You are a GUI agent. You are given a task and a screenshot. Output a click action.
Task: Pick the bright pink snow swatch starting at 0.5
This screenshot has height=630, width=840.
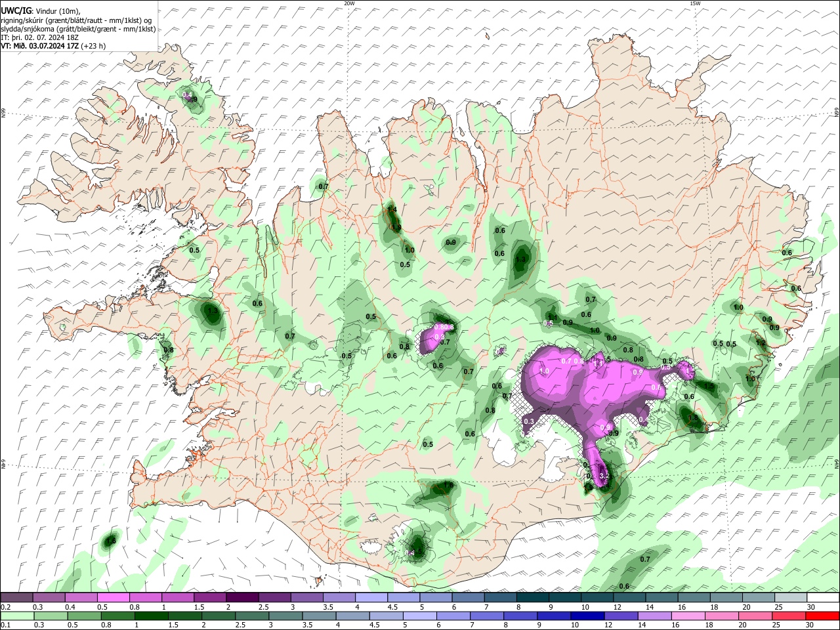[113, 597]
